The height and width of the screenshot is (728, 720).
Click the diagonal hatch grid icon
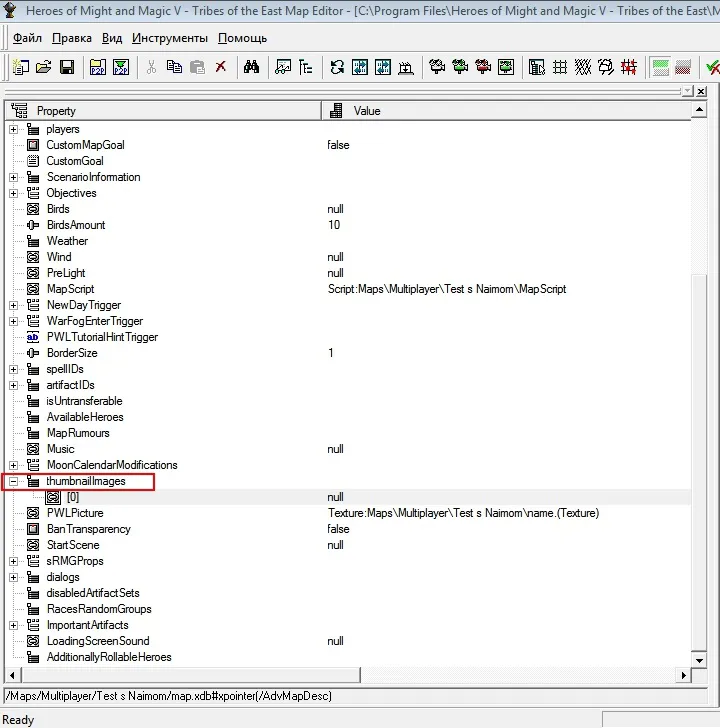point(583,67)
